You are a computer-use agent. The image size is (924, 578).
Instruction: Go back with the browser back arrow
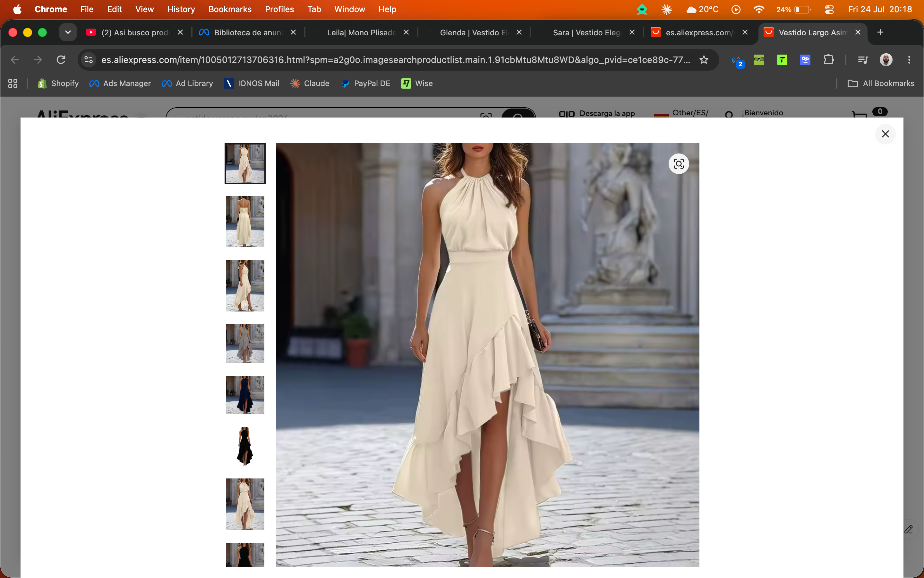pos(15,60)
